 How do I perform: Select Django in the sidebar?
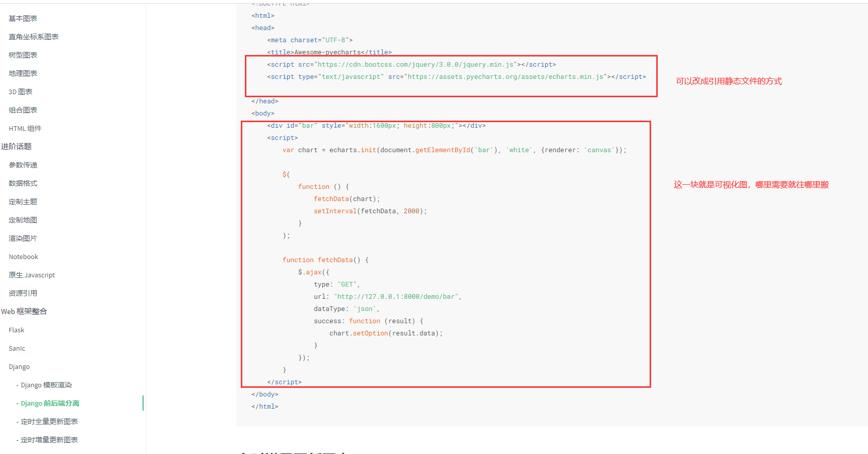[x=19, y=366]
